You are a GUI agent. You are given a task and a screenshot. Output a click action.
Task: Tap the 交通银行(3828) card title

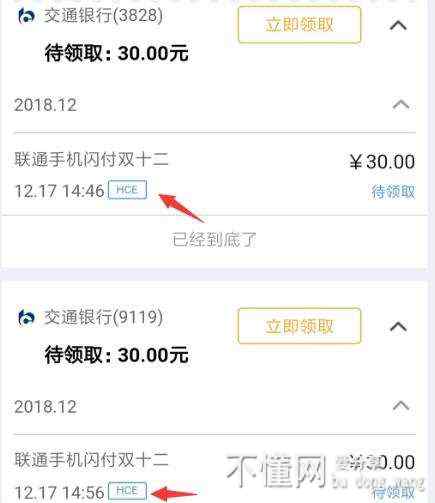point(104,16)
